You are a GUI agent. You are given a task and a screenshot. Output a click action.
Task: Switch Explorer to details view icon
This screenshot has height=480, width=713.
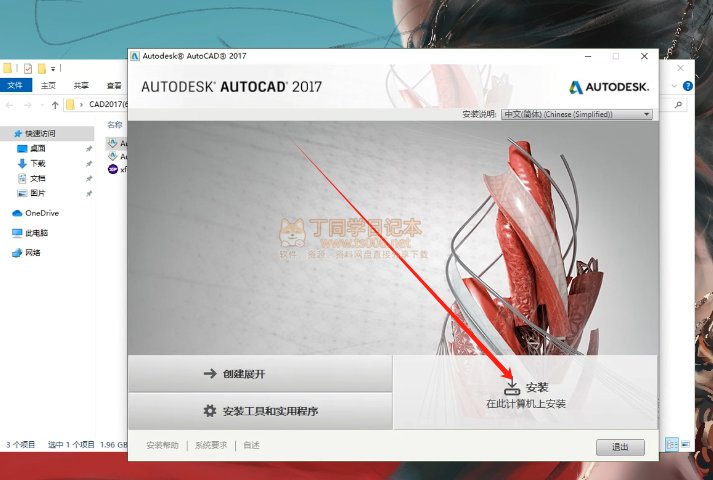click(x=672, y=444)
